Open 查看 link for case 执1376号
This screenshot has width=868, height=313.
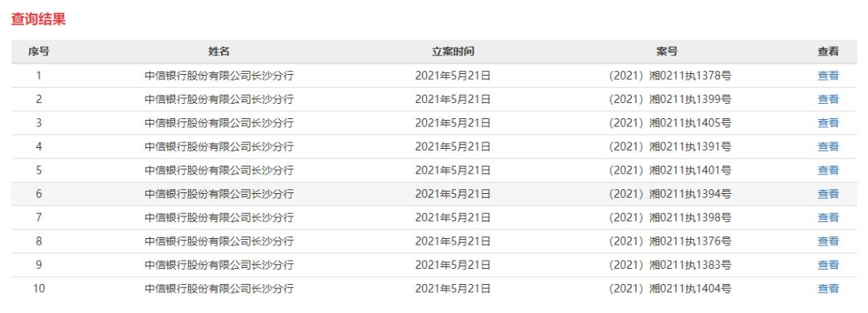pyautogui.click(x=828, y=241)
